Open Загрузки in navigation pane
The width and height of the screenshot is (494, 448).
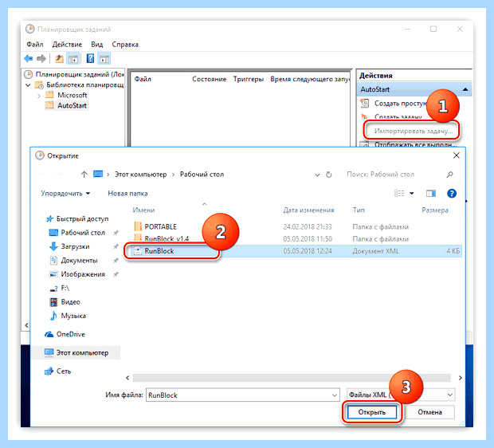(x=75, y=246)
